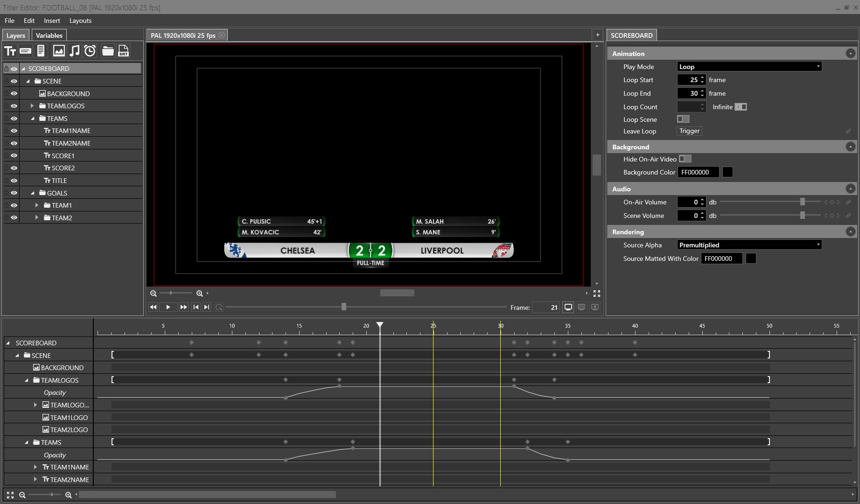Toggle Hide On-Air Video switch

[x=685, y=159]
